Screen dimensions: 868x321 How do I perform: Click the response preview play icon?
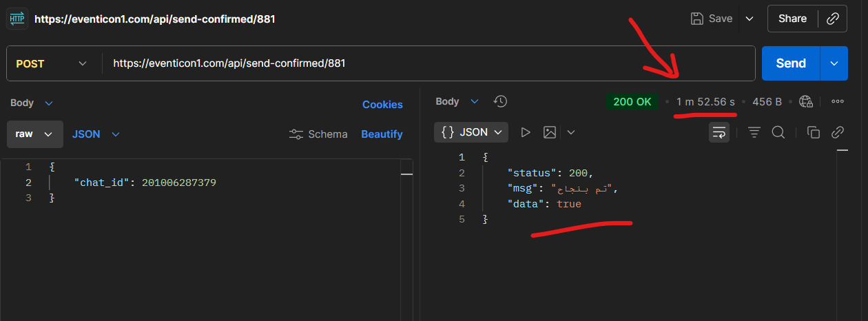click(x=526, y=132)
